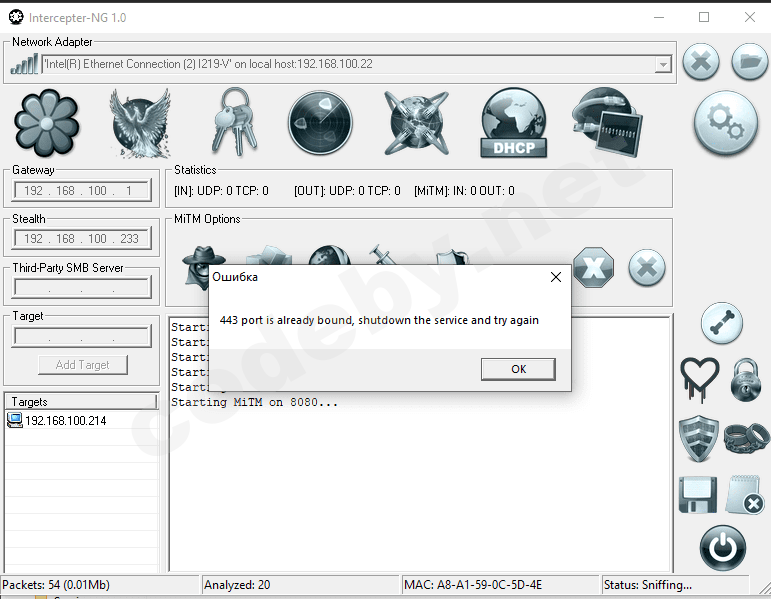Save log with the floppy disk icon

click(x=698, y=495)
